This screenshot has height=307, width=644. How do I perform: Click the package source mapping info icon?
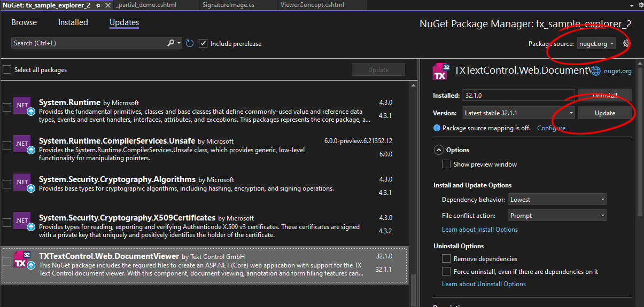437,128
